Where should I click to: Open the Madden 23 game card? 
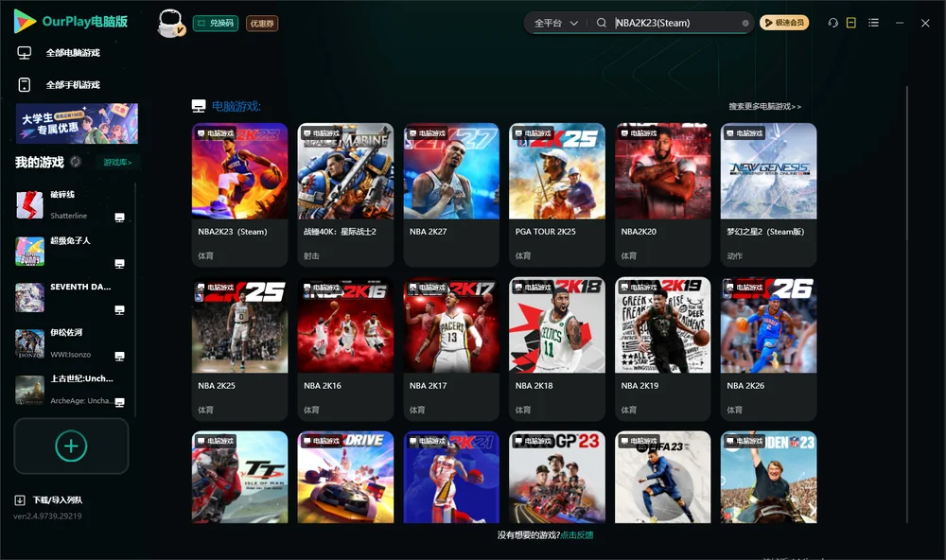click(x=768, y=477)
